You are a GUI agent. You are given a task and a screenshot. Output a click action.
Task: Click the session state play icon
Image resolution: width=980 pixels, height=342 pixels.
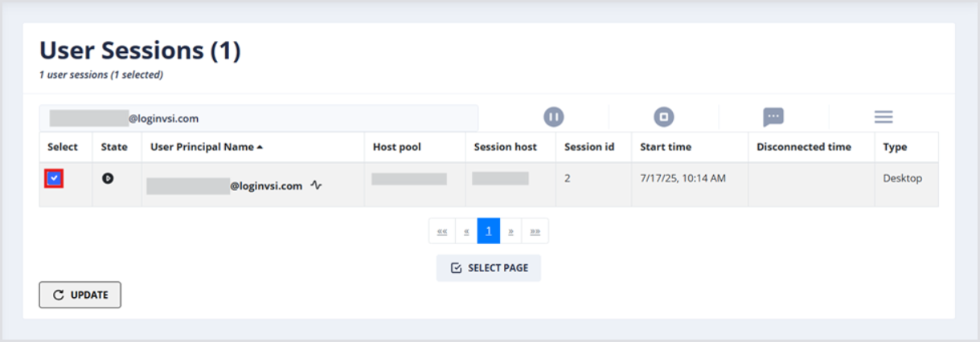(x=108, y=178)
